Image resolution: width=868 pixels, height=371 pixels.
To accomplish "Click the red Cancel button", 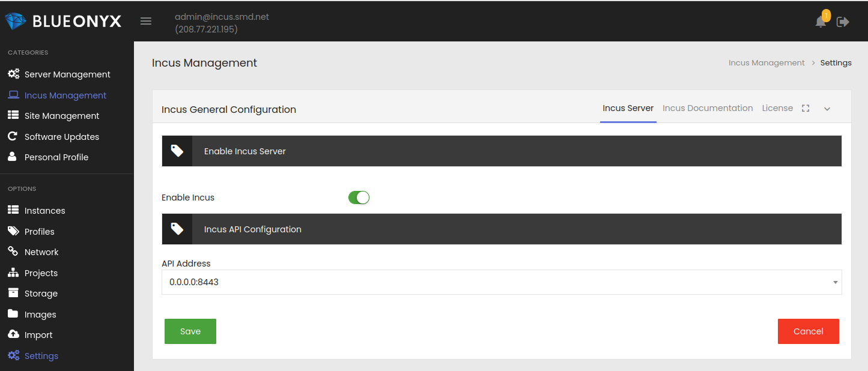I will click(x=808, y=331).
